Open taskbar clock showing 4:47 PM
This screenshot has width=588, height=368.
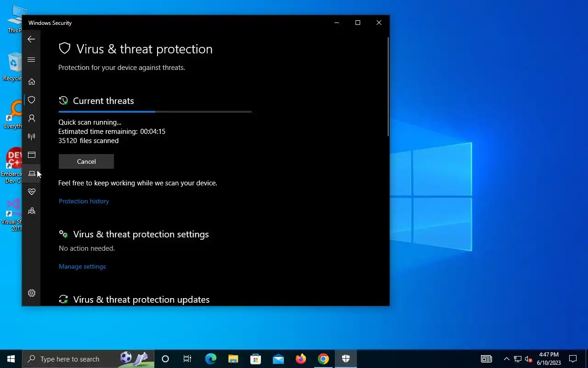click(549, 359)
